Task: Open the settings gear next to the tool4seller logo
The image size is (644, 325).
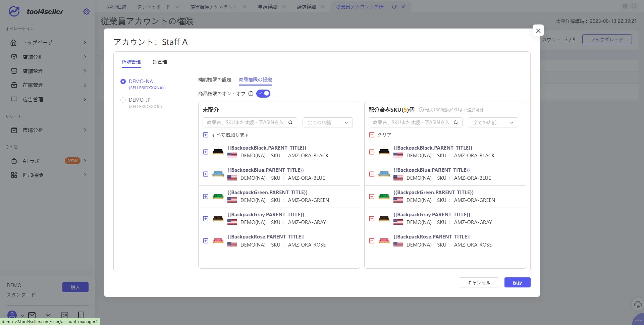Action: click(x=87, y=11)
